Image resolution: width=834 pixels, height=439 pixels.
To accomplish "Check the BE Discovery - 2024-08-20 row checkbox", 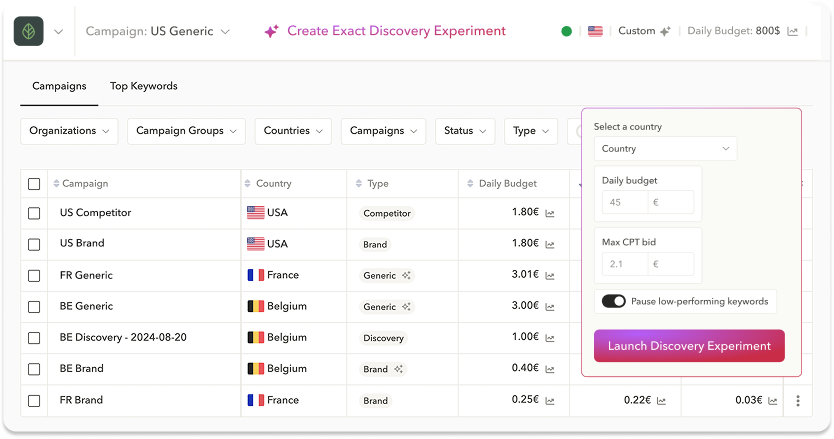I will tap(34, 338).
